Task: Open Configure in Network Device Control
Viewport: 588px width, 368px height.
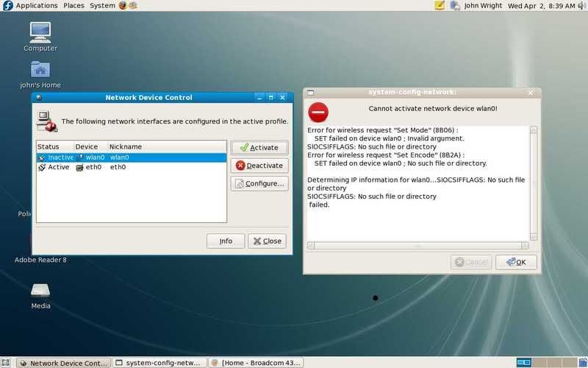Action: coord(259,183)
